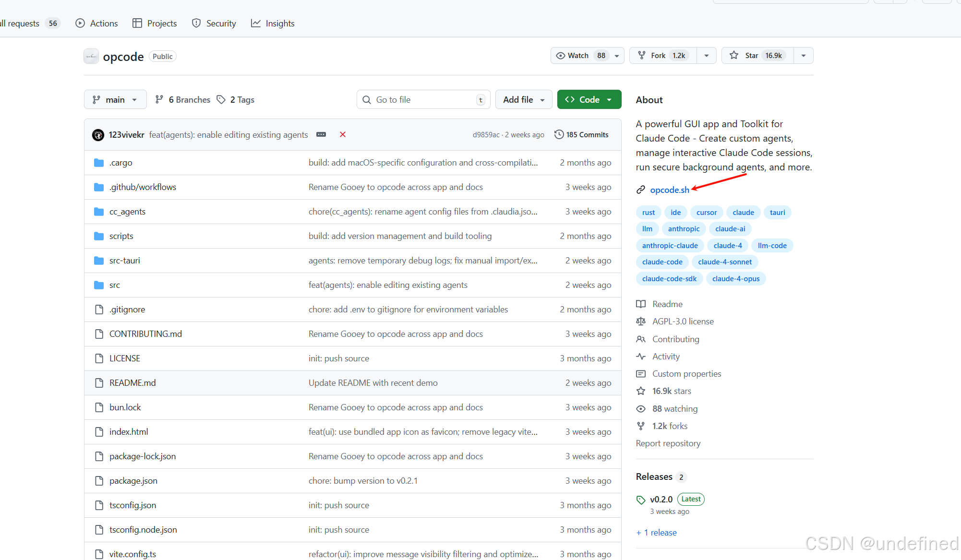Open the .cargo folder
Image resolution: width=961 pixels, height=560 pixels.
click(120, 163)
